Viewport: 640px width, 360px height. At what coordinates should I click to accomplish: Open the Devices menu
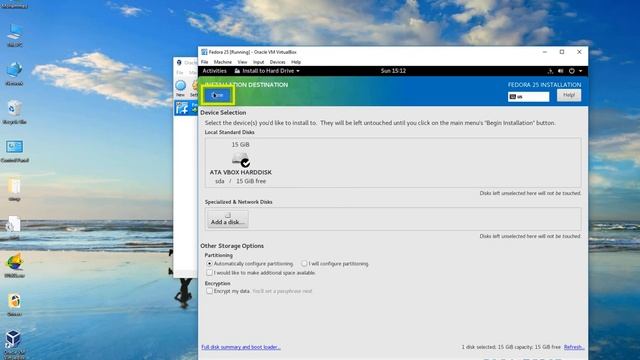point(278,62)
